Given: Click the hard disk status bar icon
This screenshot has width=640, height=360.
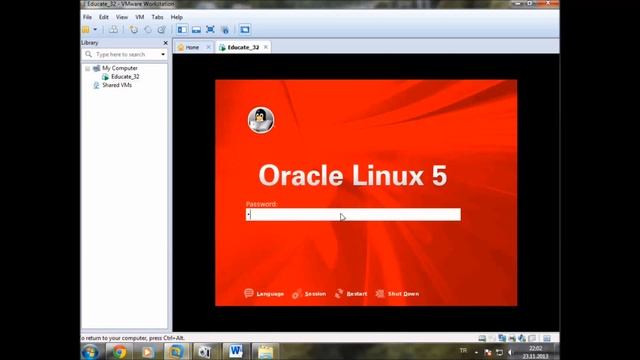Looking at the screenshot, I should pos(482,338).
